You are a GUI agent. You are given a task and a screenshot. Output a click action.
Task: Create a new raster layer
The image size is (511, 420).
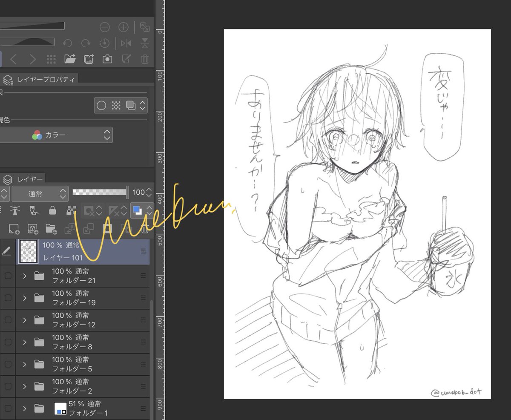14,229
